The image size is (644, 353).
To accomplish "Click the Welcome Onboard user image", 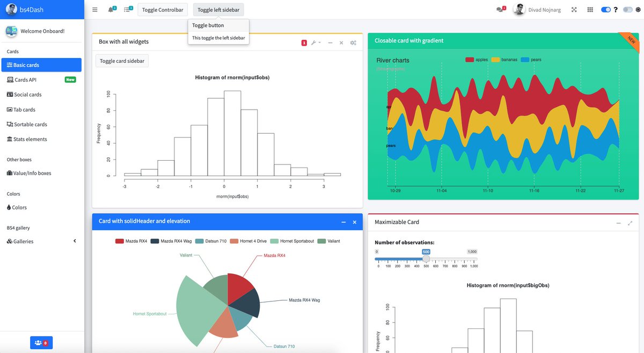I will [x=11, y=31].
